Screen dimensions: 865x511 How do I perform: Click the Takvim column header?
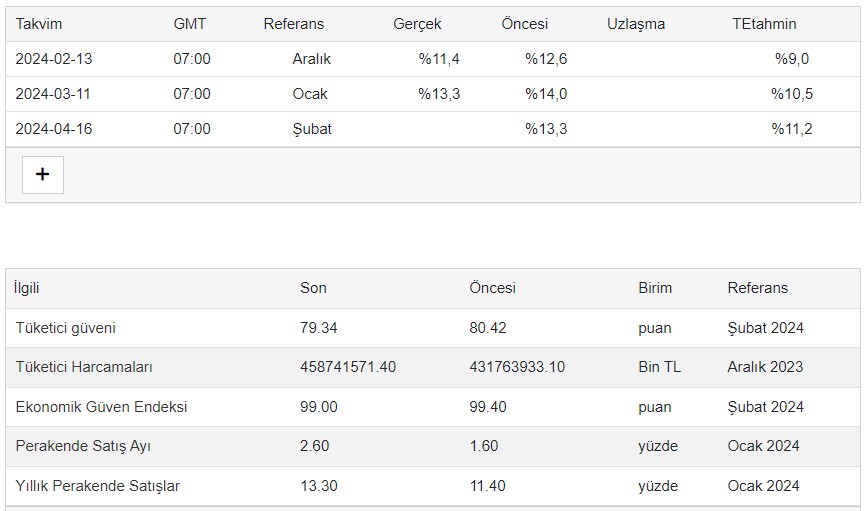pyautogui.click(x=39, y=24)
